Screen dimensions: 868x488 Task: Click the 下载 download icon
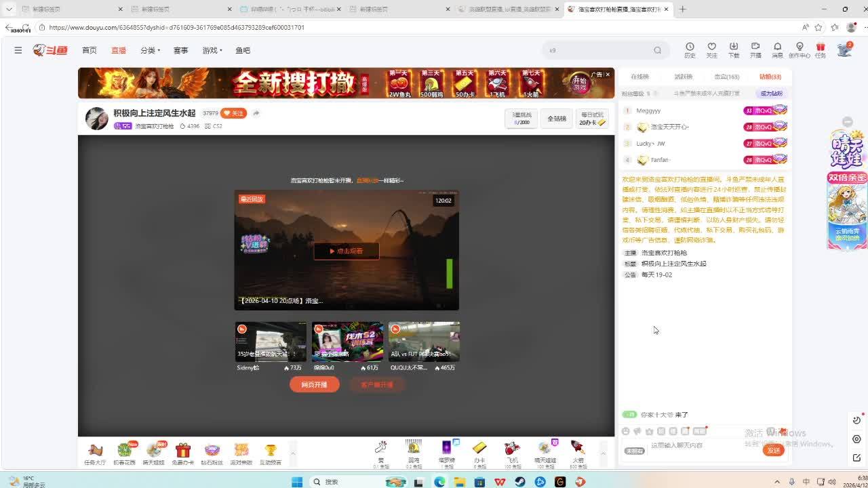tap(734, 49)
